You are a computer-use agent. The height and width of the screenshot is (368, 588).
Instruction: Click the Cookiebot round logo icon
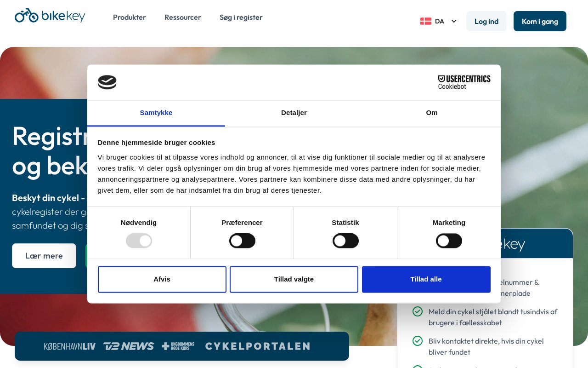(x=107, y=82)
